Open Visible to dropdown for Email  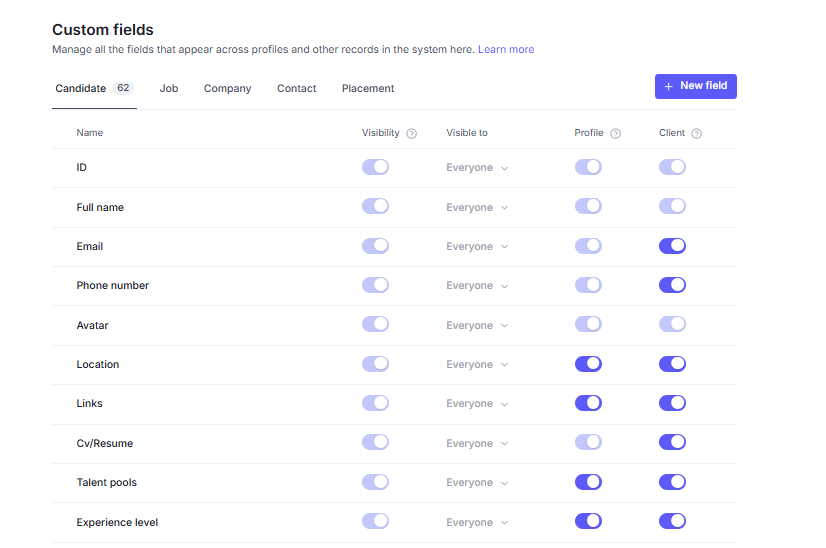477,247
